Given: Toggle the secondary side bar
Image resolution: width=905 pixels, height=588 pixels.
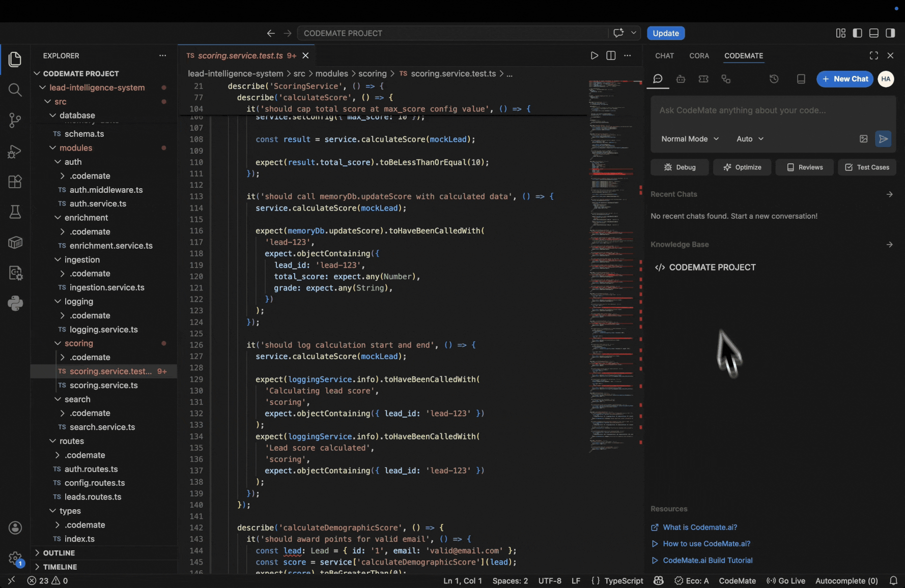Looking at the screenshot, I should click(x=890, y=33).
